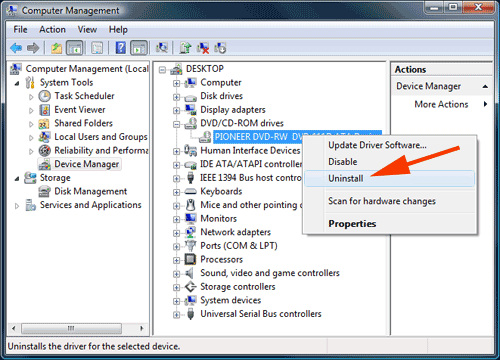Click the Reliability and Performance icon
Image resolution: width=500 pixels, height=360 pixels.
44,151
